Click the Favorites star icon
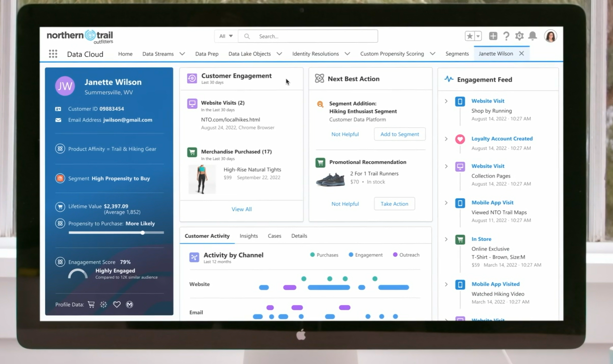The image size is (613, 364). pyautogui.click(x=470, y=36)
